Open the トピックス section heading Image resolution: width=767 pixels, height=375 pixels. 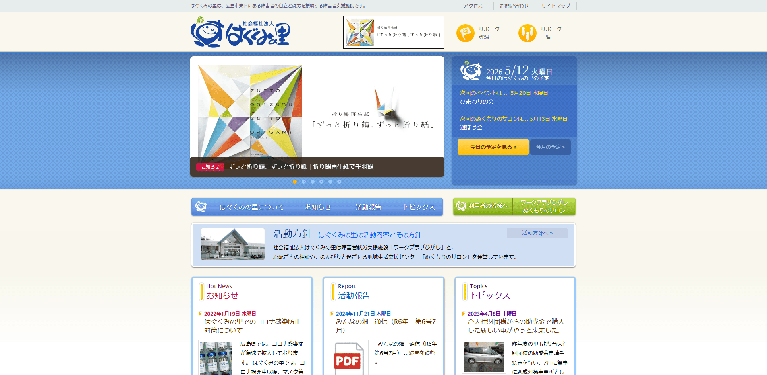click(490, 296)
